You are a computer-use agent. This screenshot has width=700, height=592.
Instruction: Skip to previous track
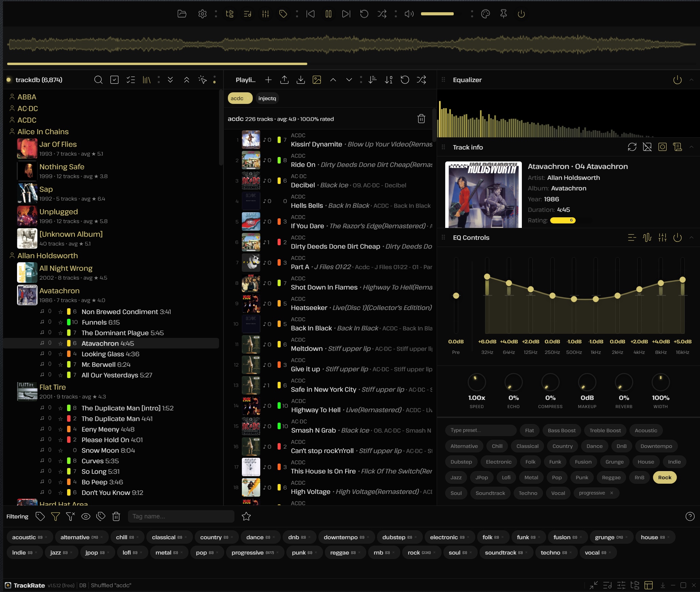coord(310,14)
